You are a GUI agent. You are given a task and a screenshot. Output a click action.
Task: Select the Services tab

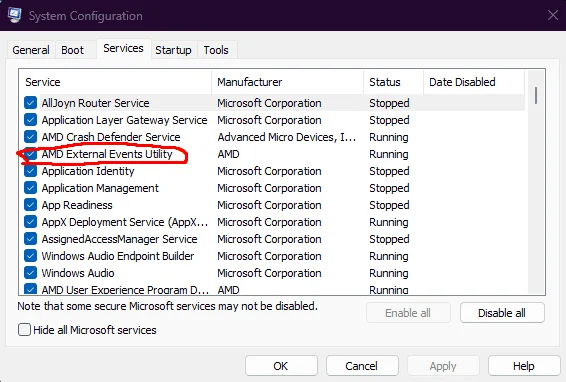[x=123, y=48]
